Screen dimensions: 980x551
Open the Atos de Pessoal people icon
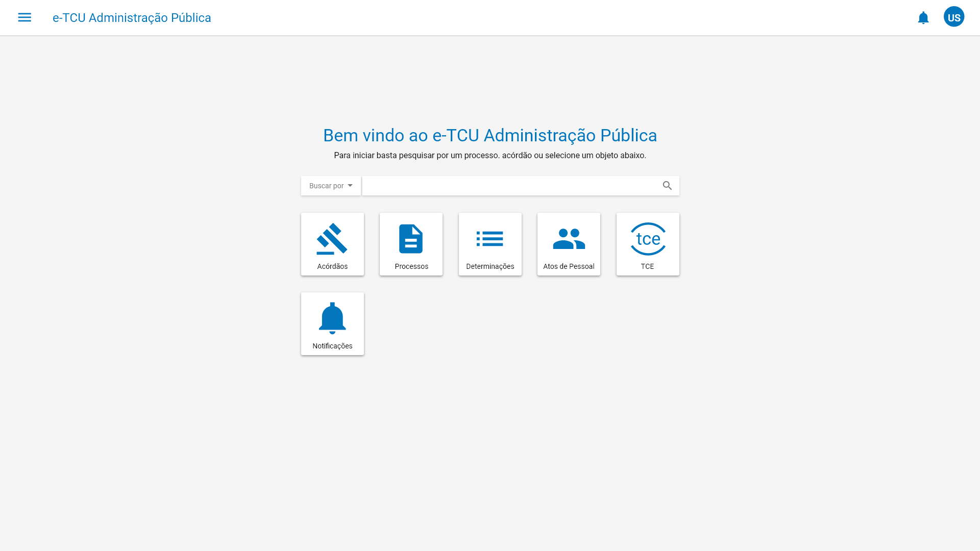569,239
